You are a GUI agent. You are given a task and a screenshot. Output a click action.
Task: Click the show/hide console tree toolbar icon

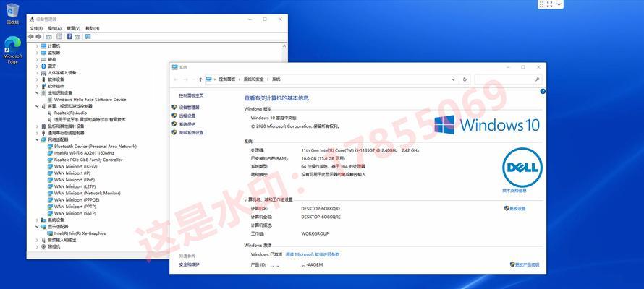(49, 36)
